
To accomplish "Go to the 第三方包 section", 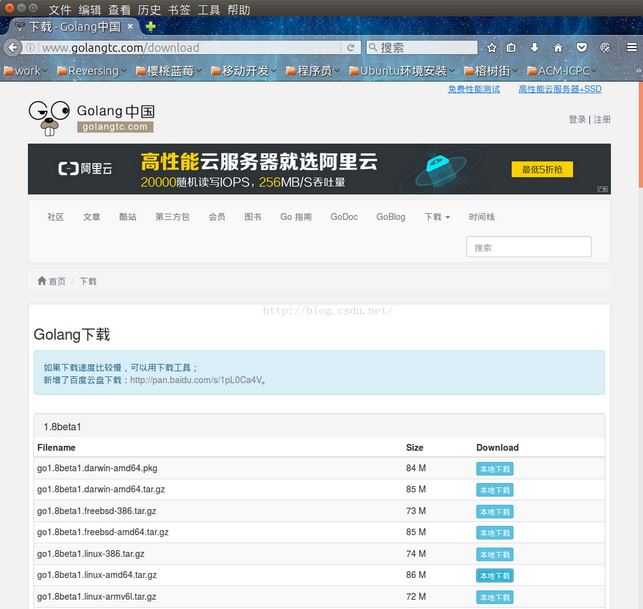I will 172,217.
